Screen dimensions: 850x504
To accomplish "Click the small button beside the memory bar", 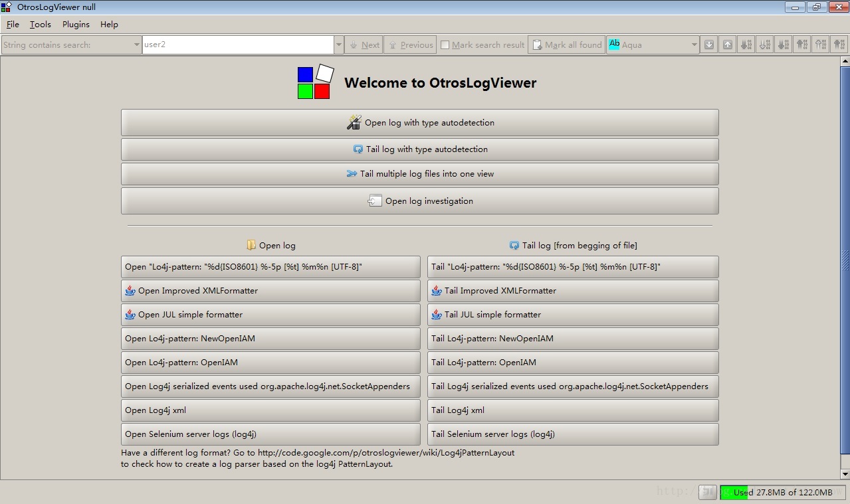I will (x=708, y=492).
